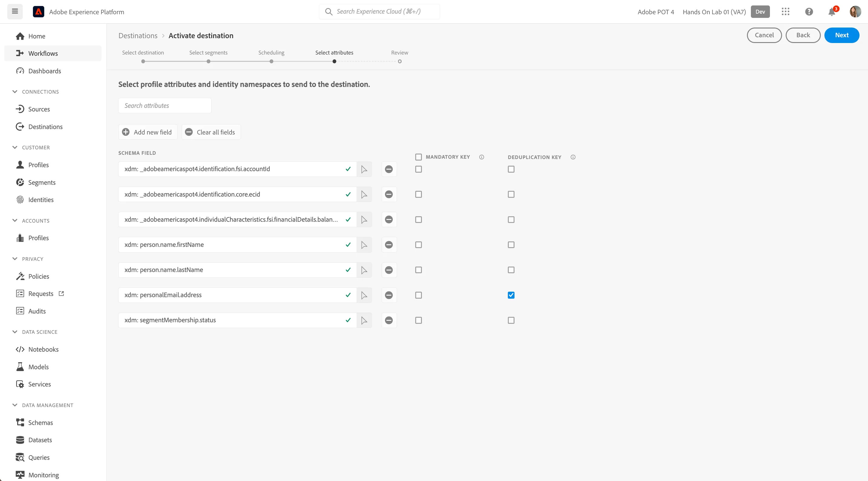Screen dimensions: 868x481
Task: Open the user profile avatar
Action: click(x=855, y=12)
